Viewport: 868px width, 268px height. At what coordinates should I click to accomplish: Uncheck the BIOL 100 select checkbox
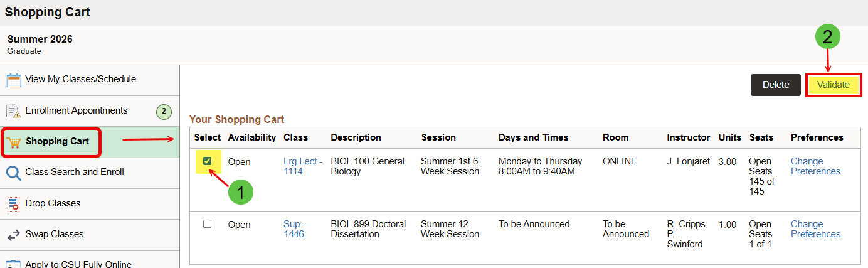coord(208,161)
